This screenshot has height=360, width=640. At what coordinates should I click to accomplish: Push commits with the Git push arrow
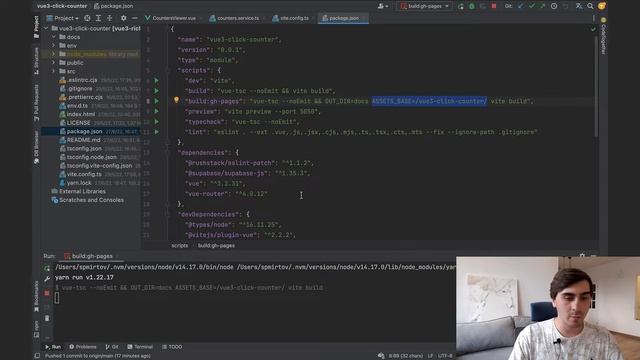542,6
